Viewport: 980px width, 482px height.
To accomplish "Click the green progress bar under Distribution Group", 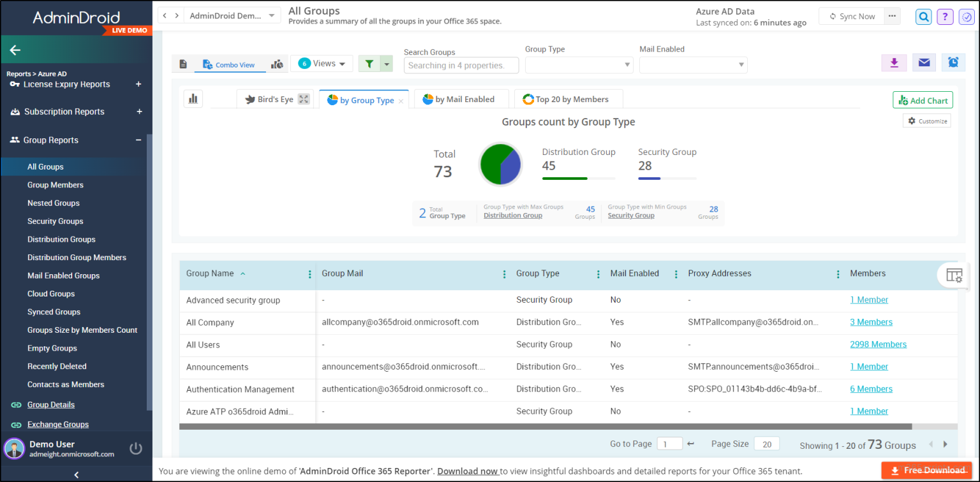I will point(564,179).
